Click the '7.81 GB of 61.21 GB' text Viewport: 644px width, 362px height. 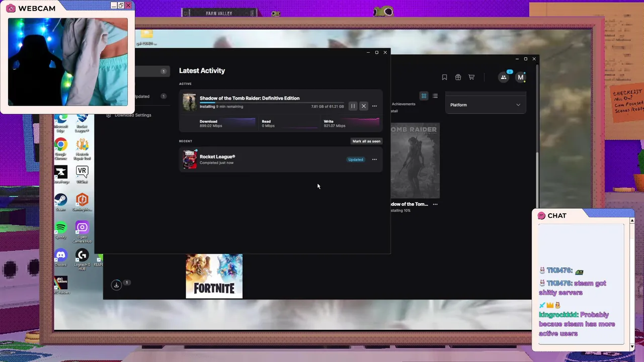click(x=328, y=107)
